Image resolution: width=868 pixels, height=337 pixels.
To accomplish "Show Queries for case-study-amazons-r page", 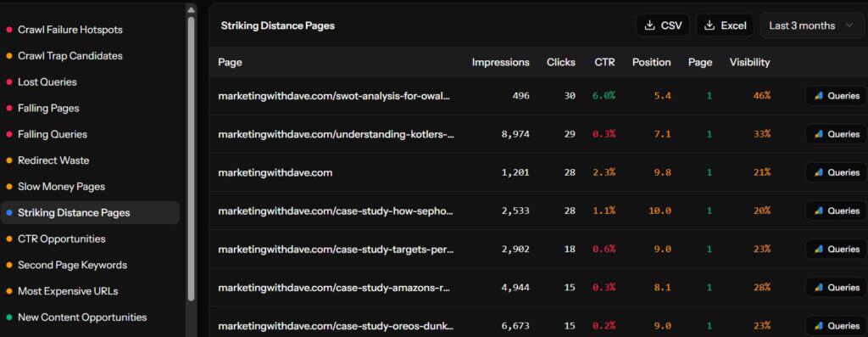I will click(x=836, y=287).
